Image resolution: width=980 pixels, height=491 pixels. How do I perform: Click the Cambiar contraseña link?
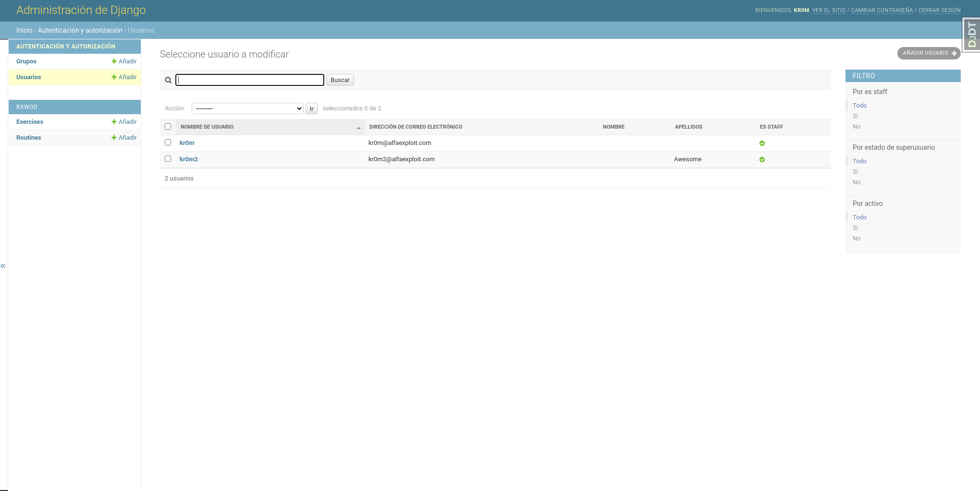point(882,10)
